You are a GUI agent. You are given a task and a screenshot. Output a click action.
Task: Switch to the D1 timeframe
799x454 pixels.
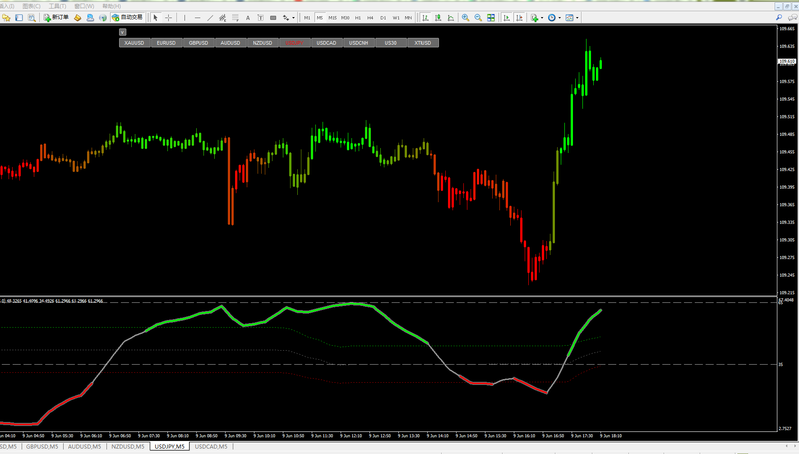tap(383, 18)
